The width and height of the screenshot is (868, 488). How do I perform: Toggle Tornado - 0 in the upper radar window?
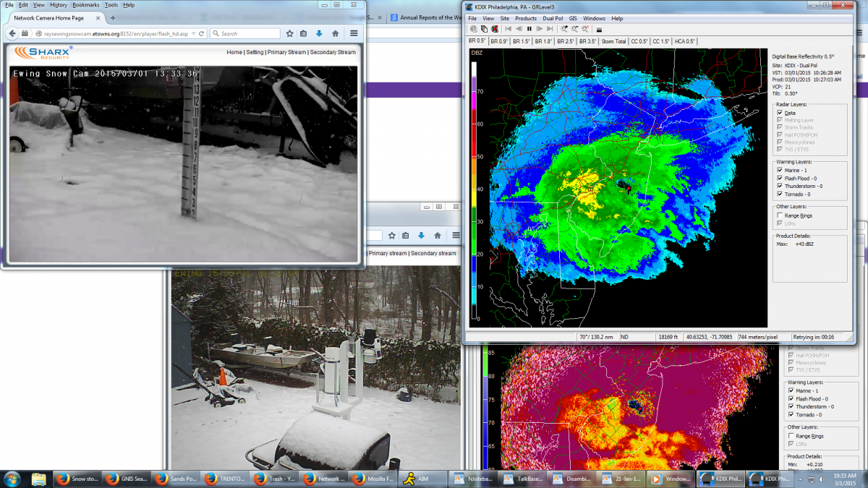[x=780, y=194]
